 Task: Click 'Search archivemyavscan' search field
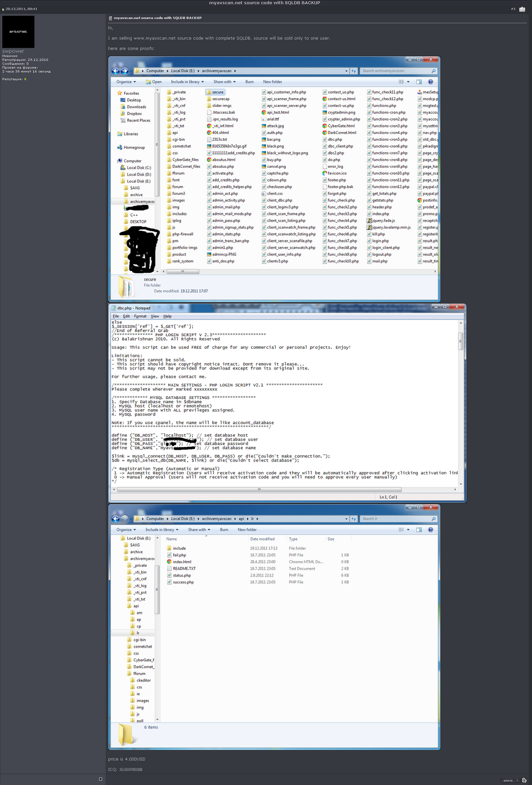tap(398, 71)
